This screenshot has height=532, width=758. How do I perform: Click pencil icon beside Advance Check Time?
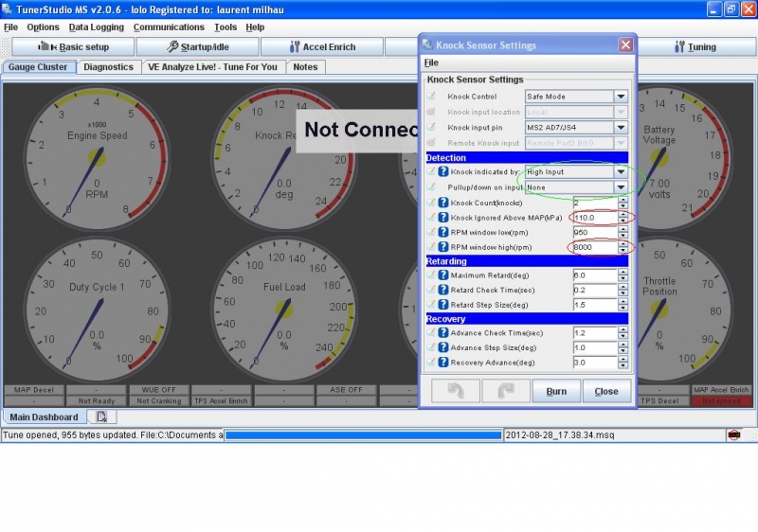[431, 332]
